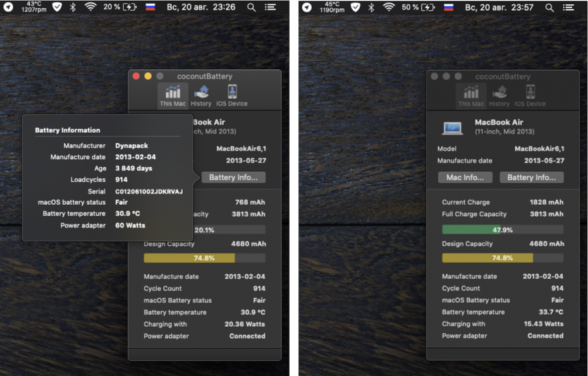Click the Model label in coconutBattery
588x376 pixels.
pos(446,149)
